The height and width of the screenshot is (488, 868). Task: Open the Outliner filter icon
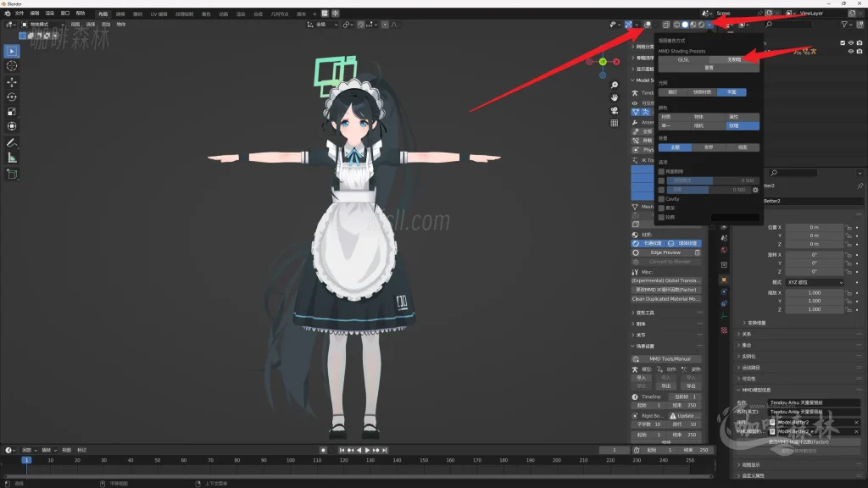click(844, 25)
